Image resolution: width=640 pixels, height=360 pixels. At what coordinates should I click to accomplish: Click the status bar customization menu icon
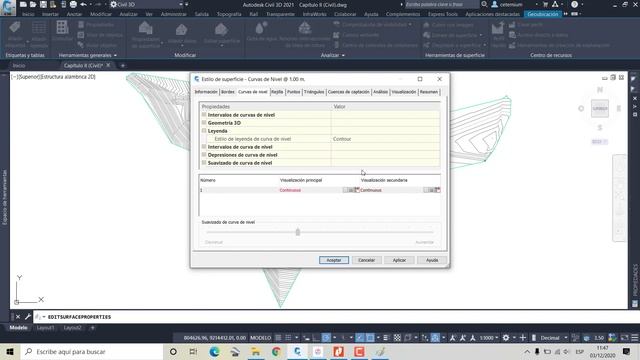pyautogui.click(x=635, y=338)
